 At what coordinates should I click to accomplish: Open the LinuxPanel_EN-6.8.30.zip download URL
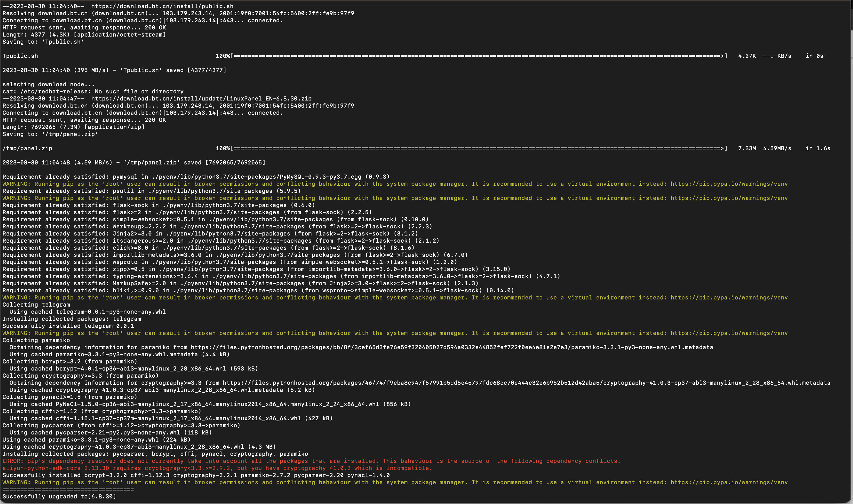click(201, 98)
